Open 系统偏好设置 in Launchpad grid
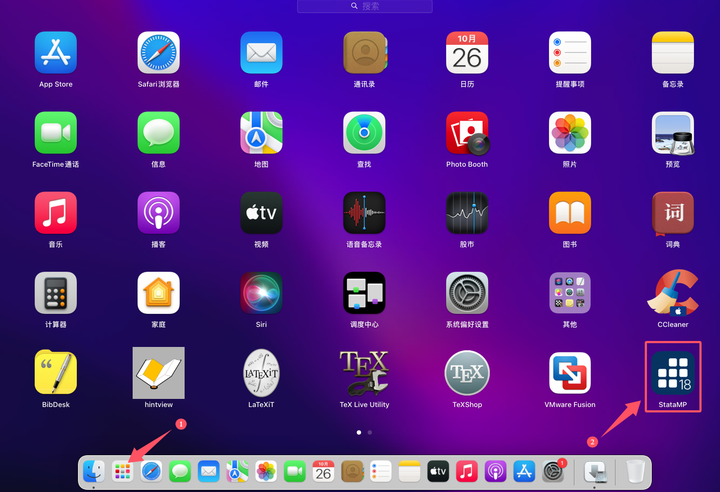The image size is (720, 492). (467, 293)
